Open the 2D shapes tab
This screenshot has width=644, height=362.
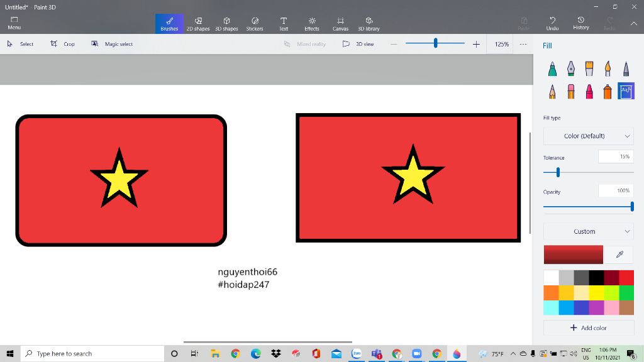click(198, 23)
